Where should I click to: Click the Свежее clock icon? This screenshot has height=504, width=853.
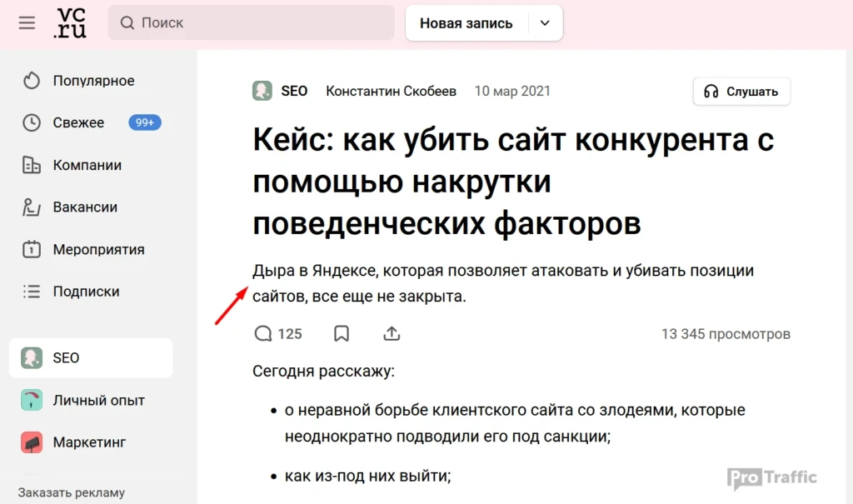[x=32, y=122]
